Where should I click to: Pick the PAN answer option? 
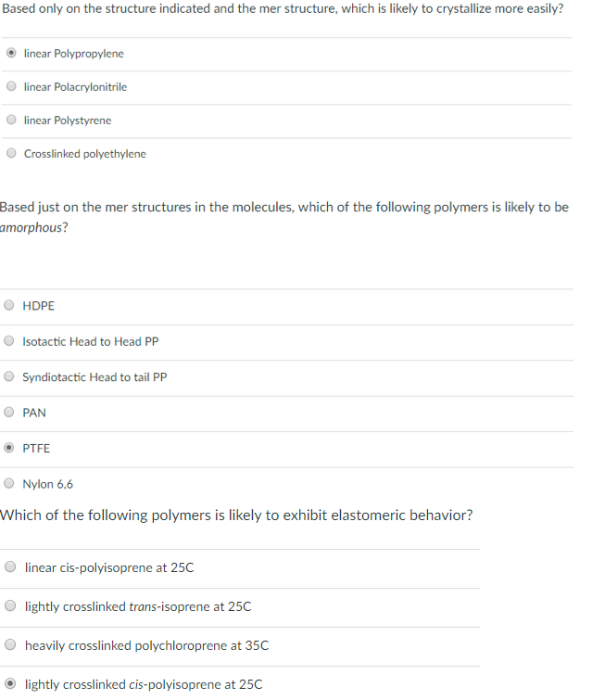click(9, 413)
